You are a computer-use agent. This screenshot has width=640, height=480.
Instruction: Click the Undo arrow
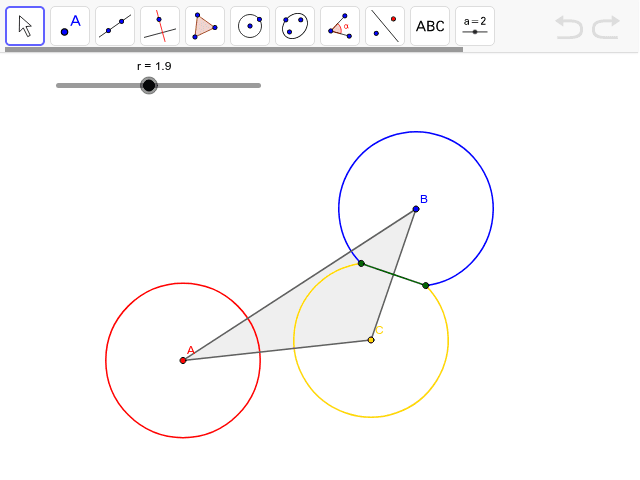pyautogui.click(x=569, y=27)
